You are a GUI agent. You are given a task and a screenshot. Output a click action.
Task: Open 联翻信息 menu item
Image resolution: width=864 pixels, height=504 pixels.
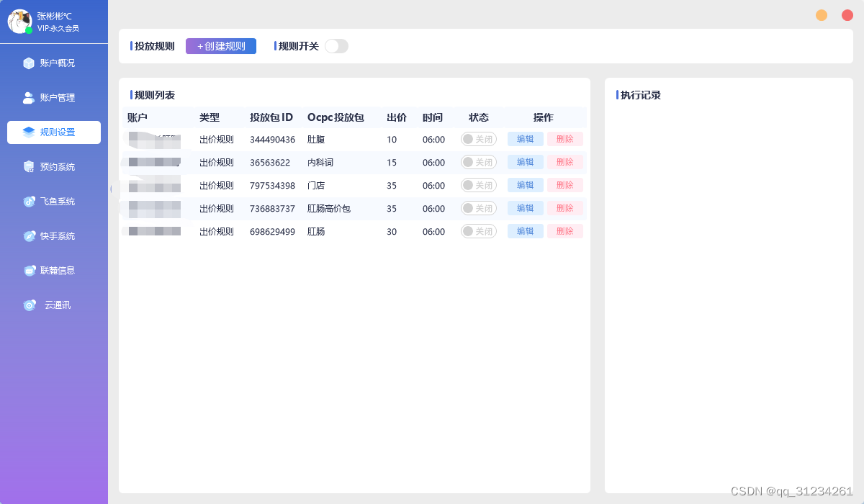pyautogui.click(x=54, y=271)
